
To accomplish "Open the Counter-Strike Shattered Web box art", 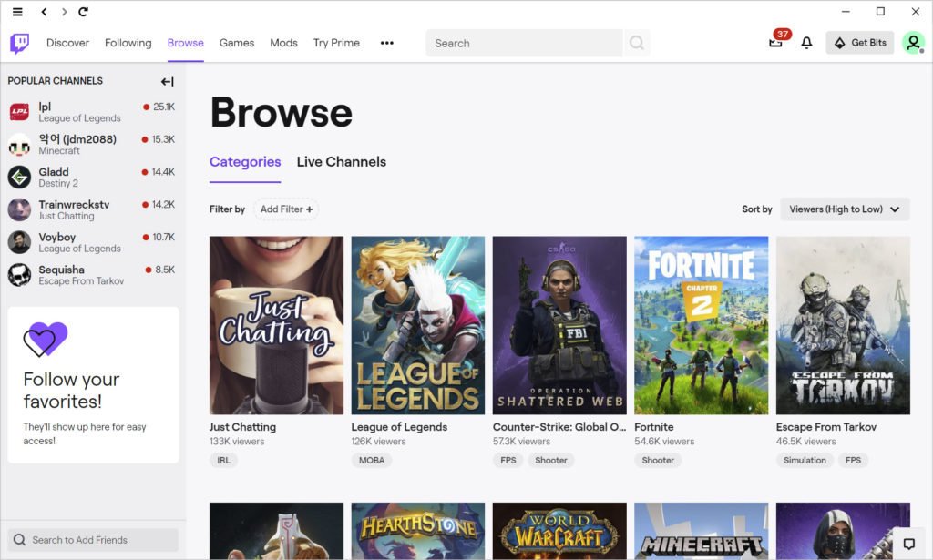I will coord(559,325).
